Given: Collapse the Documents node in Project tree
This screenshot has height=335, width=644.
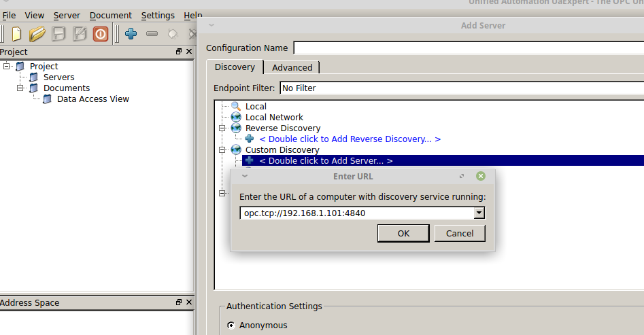Looking at the screenshot, I should 20,88.
